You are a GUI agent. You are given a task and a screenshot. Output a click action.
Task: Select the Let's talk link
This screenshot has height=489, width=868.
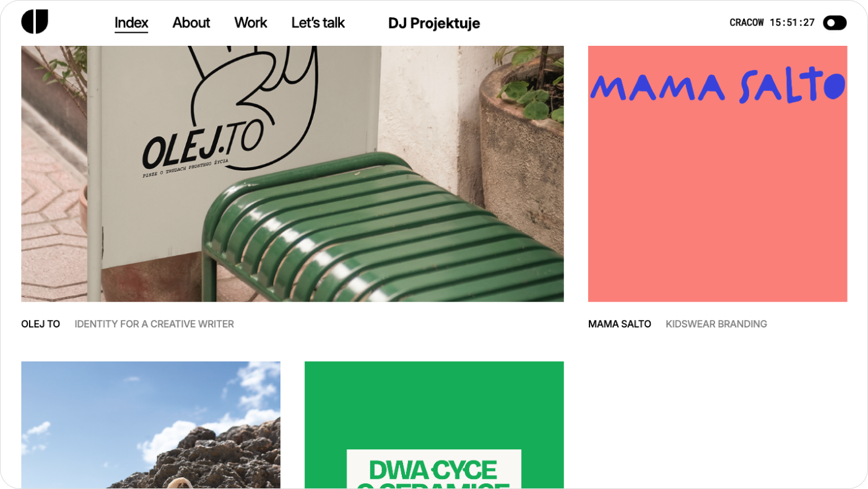[x=318, y=23]
